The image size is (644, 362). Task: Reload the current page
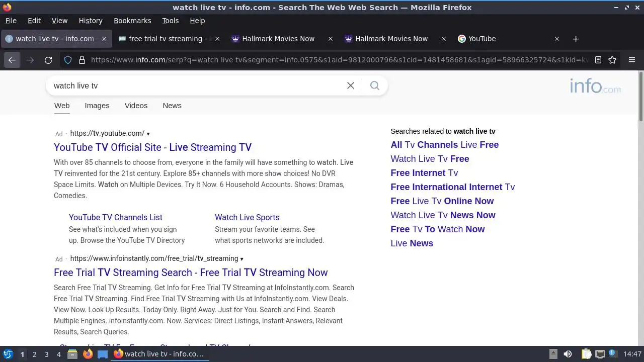pos(48,60)
